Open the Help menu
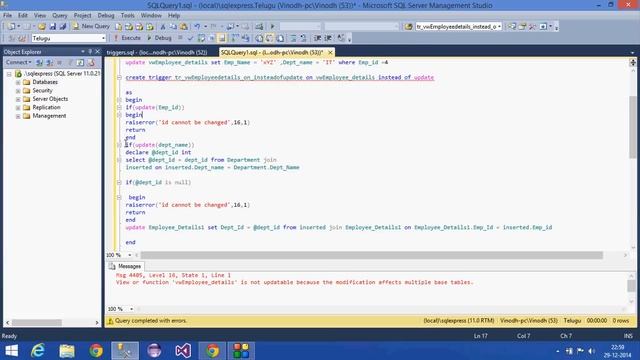Screen dimensions: 640x360 [174, 16]
